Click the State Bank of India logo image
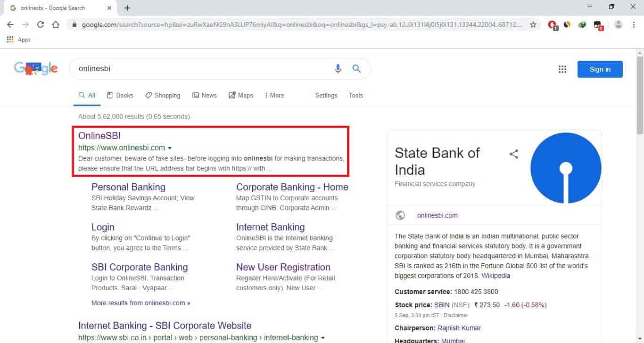Screen dimensions: 644x343 (566, 168)
